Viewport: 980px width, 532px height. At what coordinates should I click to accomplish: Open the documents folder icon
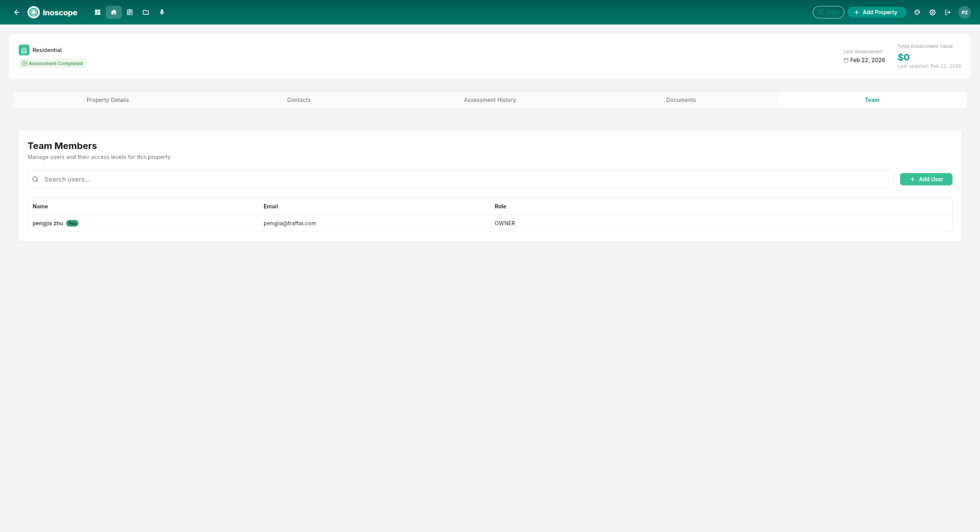click(x=146, y=12)
